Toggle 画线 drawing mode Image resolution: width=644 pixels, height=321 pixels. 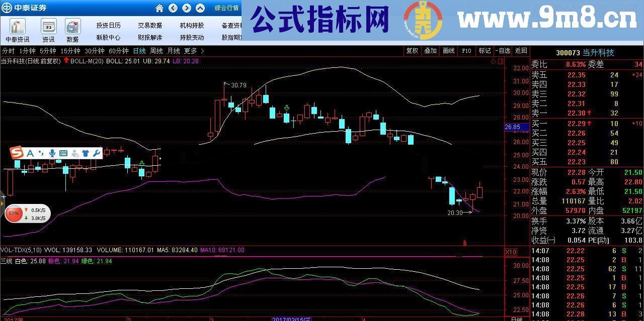[x=448, y=51]
